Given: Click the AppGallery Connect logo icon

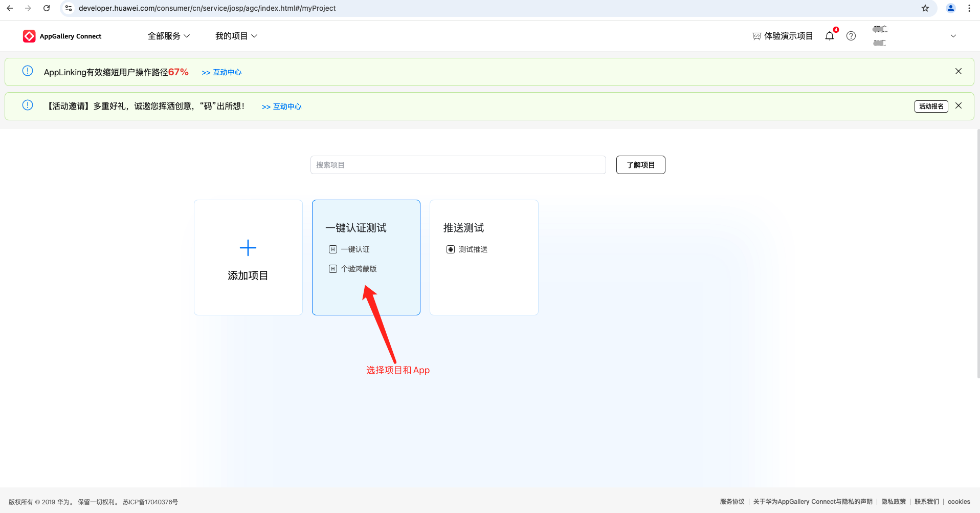Looking at the screenshot, I should (29, 36).
